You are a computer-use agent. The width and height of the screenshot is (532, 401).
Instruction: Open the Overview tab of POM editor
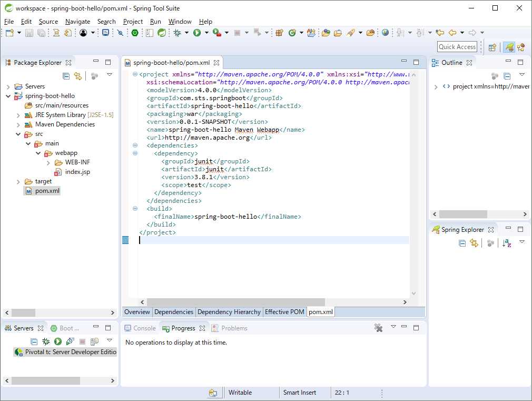point(137,312)
